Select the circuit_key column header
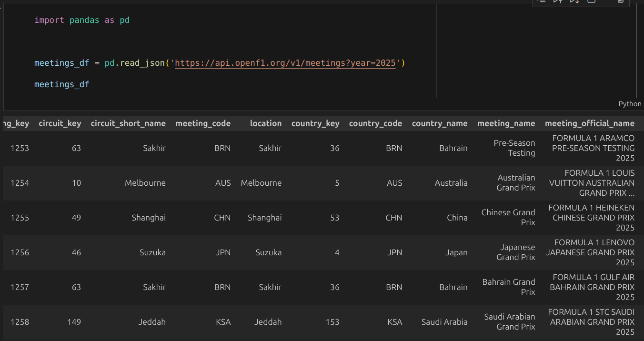This screenshot has height=341, width=644. click(x=60, y=123)
